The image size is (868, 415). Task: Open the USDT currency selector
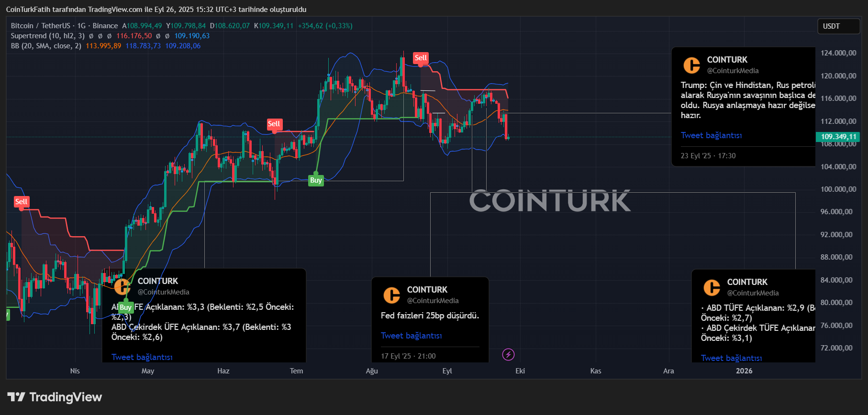(838, 26)
